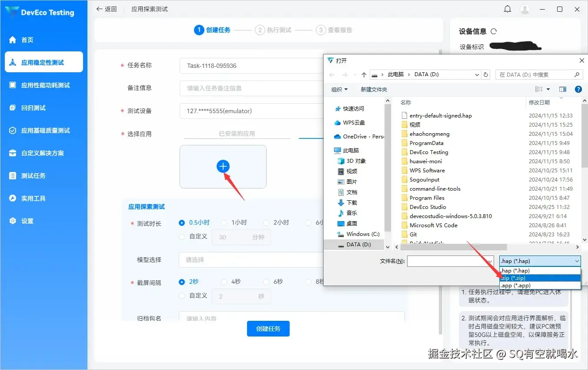Choose .zip (*.zip) file type option
The width and height of the screenshot is (588, 370).
point(540,278)
